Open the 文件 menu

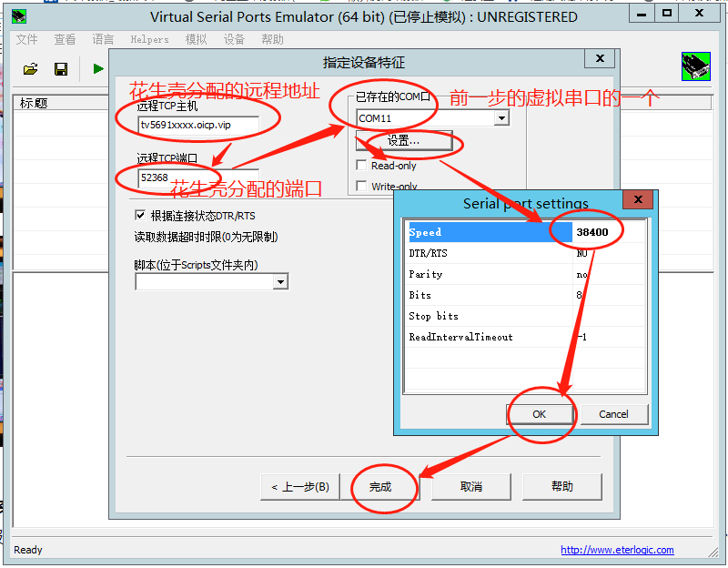(x=26, y=39)
